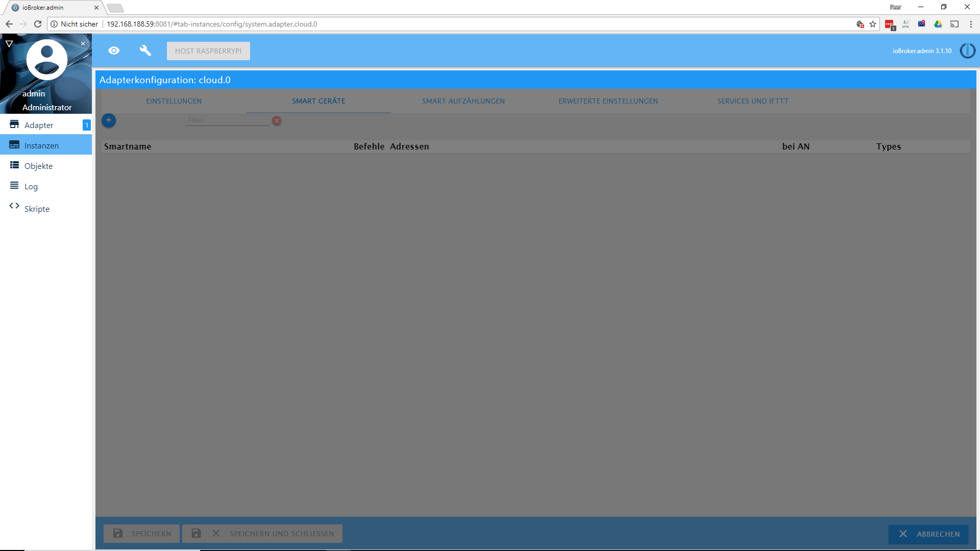Close the admin sidebar with small X
Viewport: 980px width, 551px height.
pyautogui.click(x=83, y=44)
